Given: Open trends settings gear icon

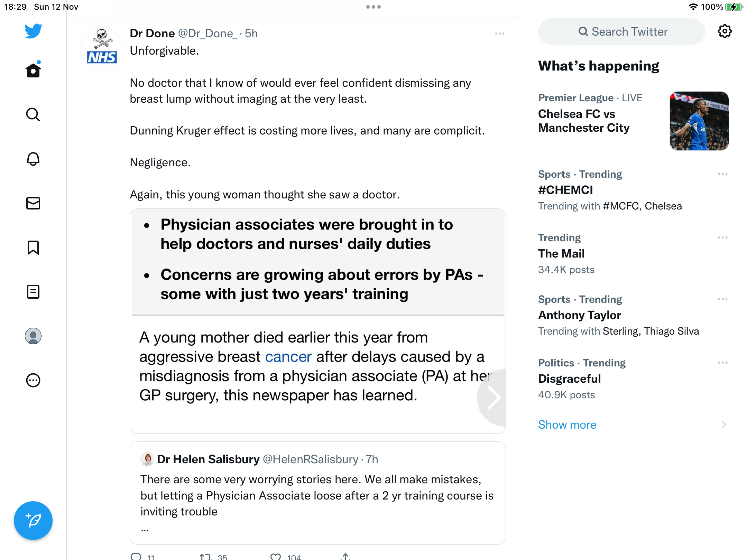Looking at the screenshot, I should tap(725, 31).
